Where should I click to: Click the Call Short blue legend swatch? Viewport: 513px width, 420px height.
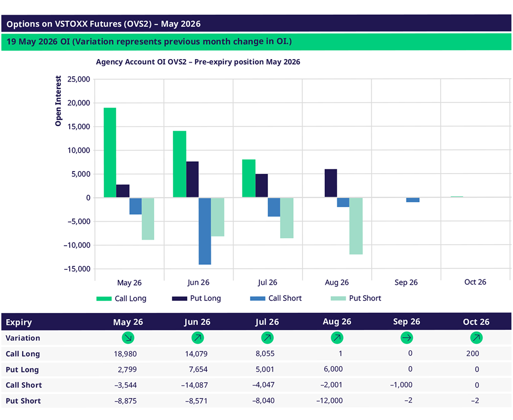258,298
